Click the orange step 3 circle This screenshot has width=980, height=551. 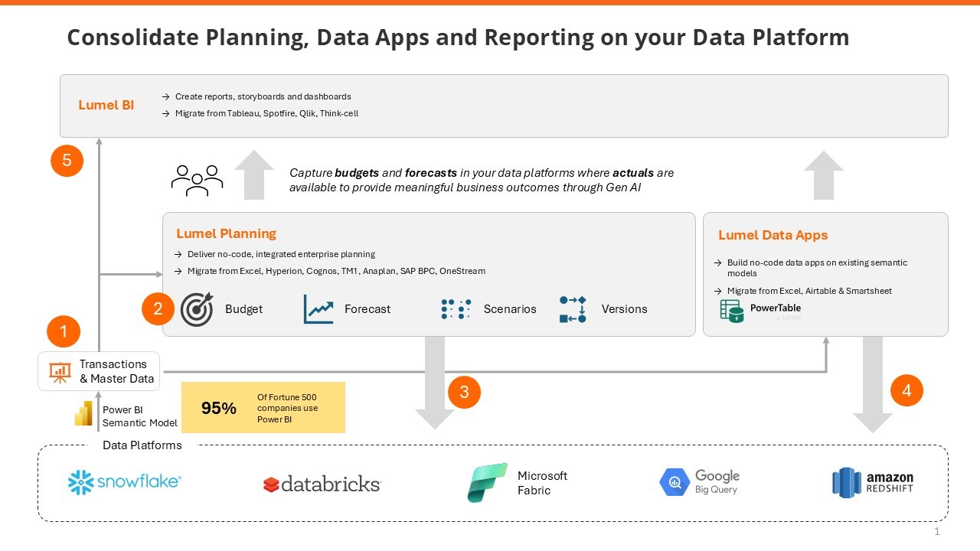[x=464, y=393]
